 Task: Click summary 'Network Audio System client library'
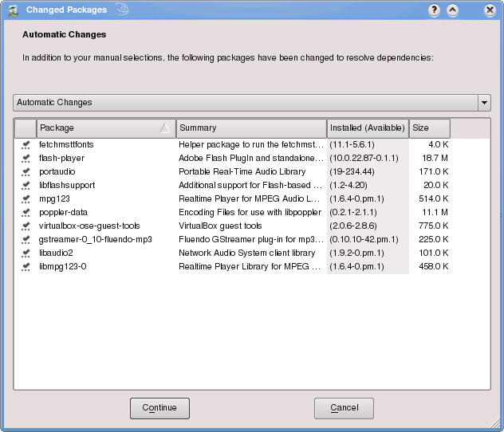tap(247, 253)
